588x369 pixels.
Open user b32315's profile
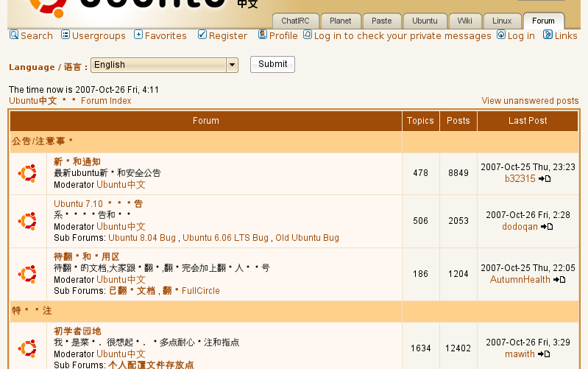click(520, 179)
